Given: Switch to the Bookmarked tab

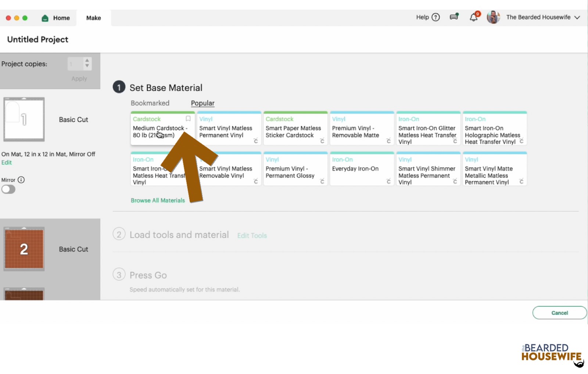Looking at the screenshot, I should [150, 103].
